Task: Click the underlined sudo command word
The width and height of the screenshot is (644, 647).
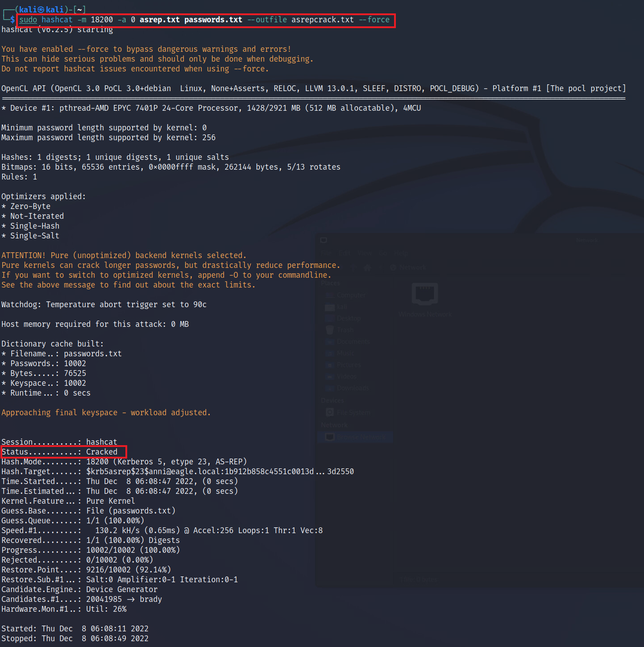Action: pos(28,20)
